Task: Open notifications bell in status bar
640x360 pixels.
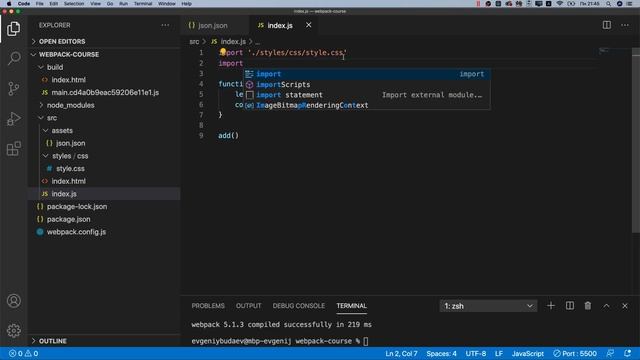Action: (x=627, y=353)
